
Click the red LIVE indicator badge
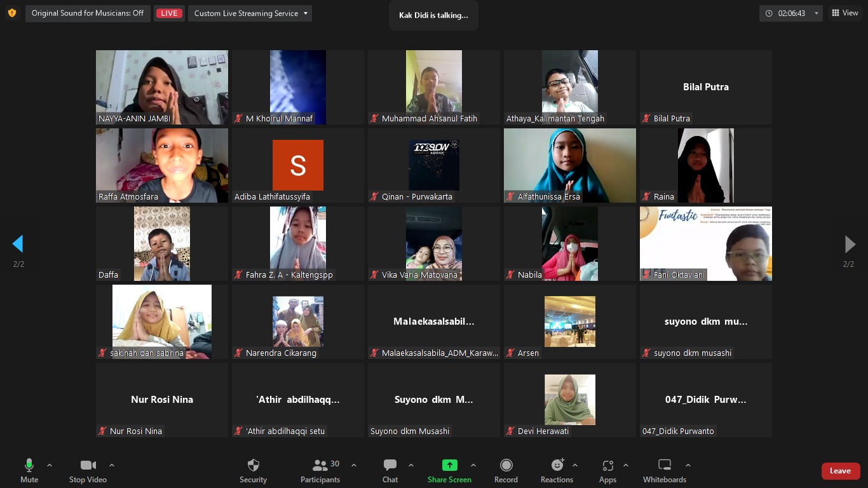pyautogui.click(x=169, y=13)
